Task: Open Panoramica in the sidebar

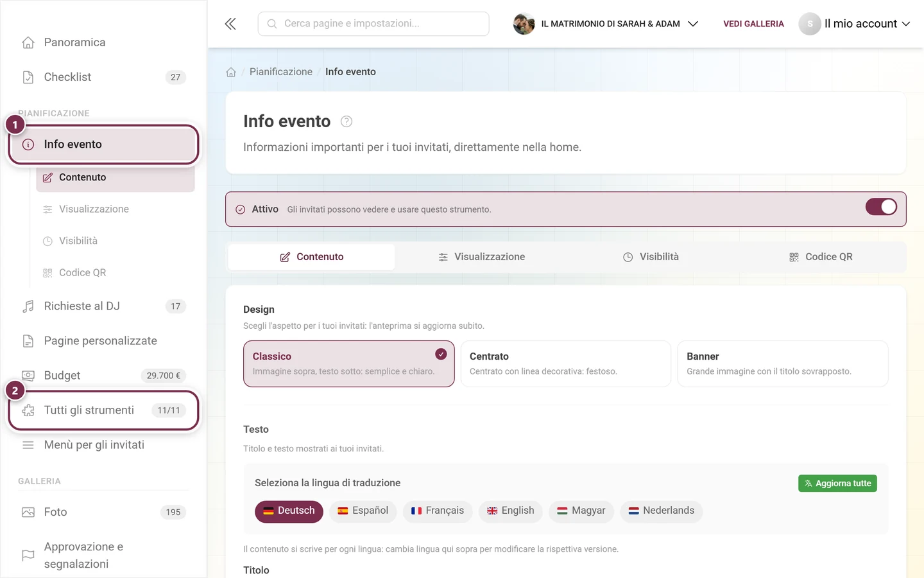Action: pos(104,42)
